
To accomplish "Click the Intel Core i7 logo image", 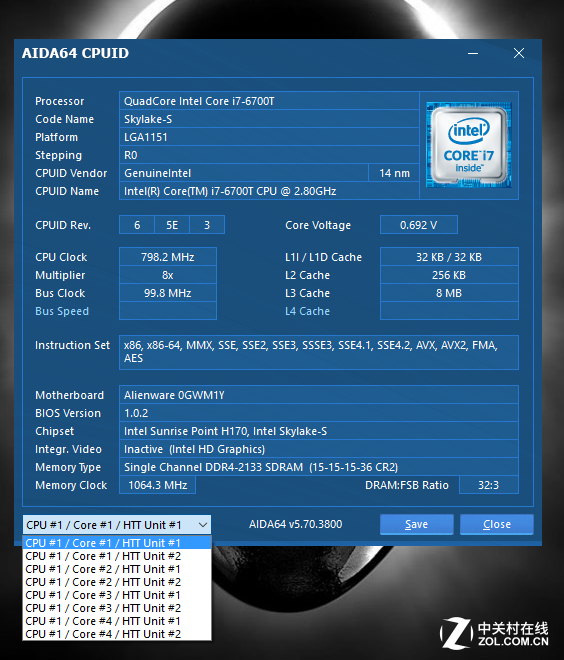I will pos(469,145).
